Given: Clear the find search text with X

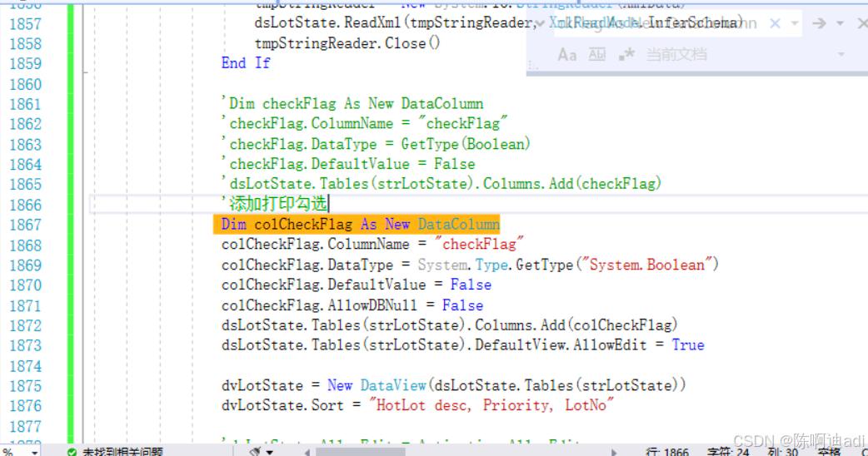Looking at the screenshot, I should pyautogui.click(x=775, y=23).
